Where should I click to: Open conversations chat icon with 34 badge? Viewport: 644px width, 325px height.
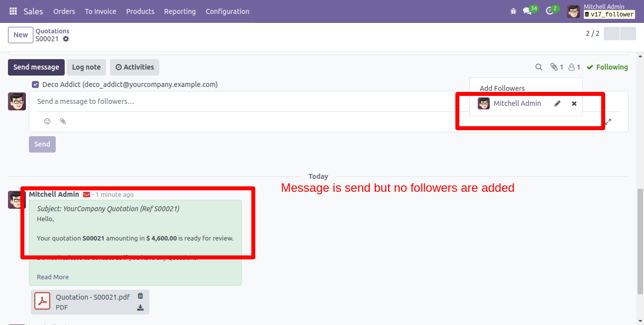528,11
